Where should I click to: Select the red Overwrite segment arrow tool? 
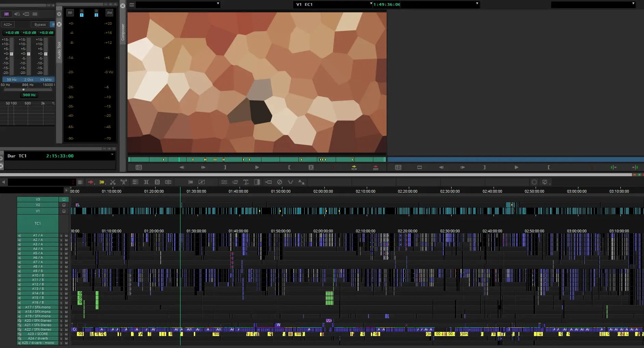[91, 182]
